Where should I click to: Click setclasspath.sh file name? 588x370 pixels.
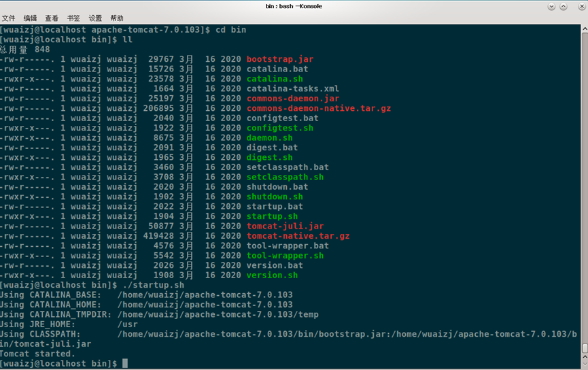click(x=285, y=177)
